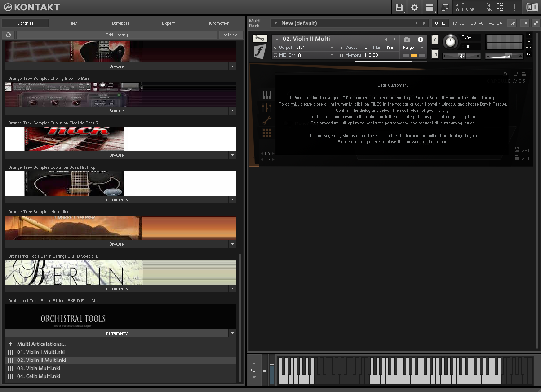Click the center pan icon
The width and height of the screenshot is (541, 392).
pyautogui.click(x=461, y=56)
